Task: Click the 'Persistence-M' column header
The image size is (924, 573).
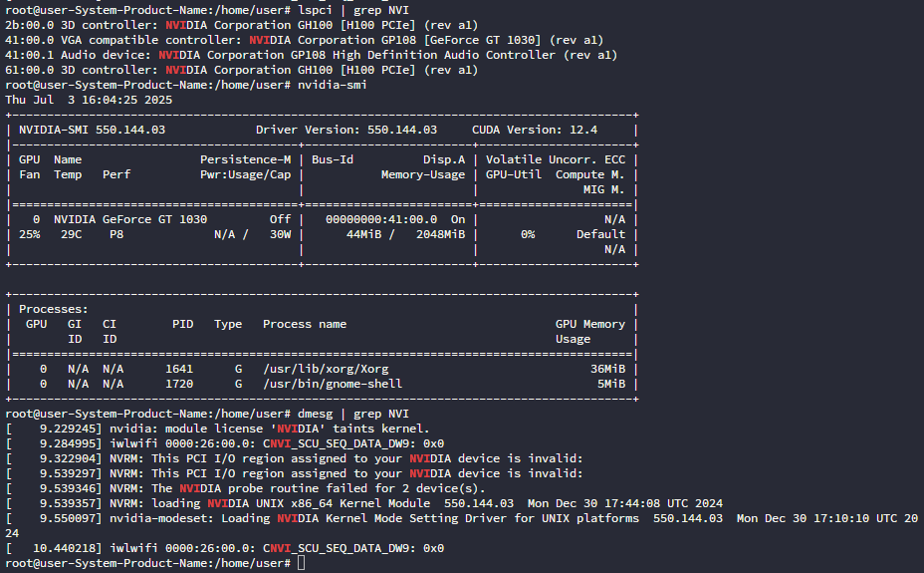Action: [x=245, y=159]
